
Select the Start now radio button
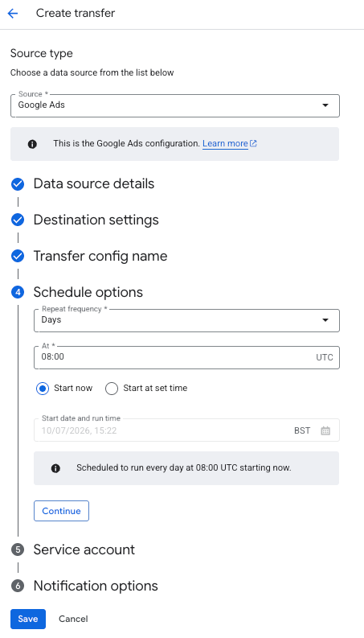[x=43, y=389]
